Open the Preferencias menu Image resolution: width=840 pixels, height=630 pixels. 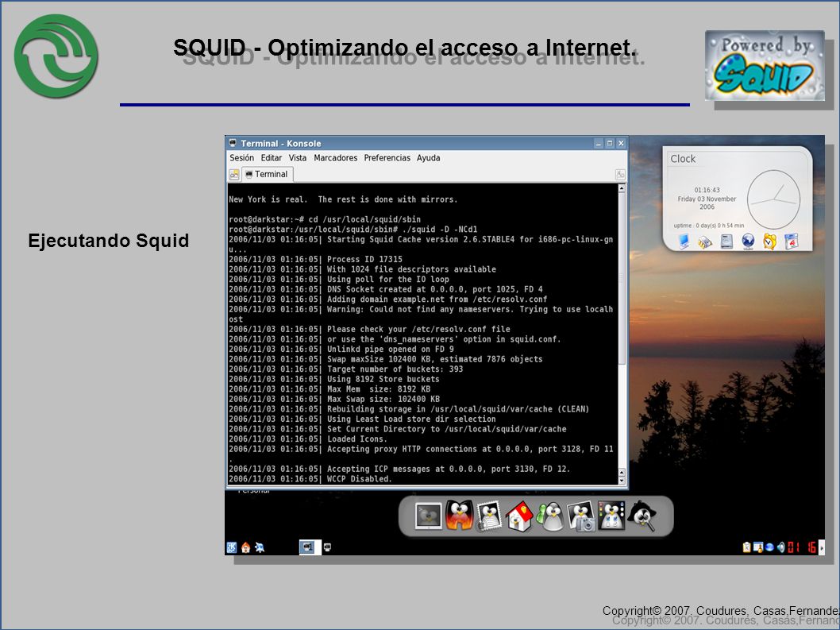pyautogui.click(x=387, y=157)
